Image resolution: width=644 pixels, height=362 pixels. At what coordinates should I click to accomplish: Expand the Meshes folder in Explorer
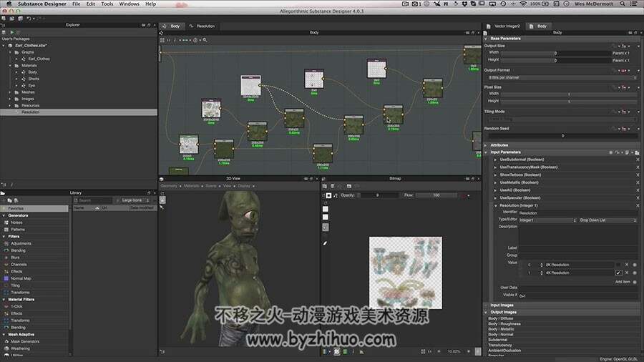point(10,92)
